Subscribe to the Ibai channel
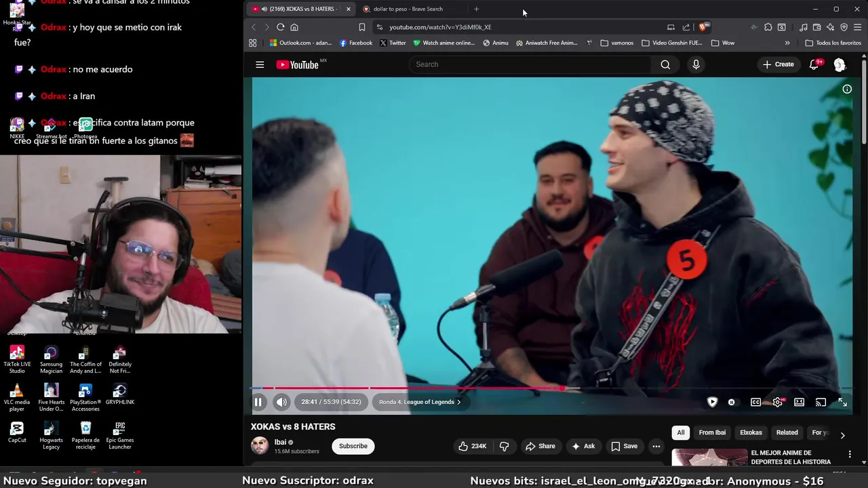The image size is (868, 488). pyautogui.click(x=353, y=446)
